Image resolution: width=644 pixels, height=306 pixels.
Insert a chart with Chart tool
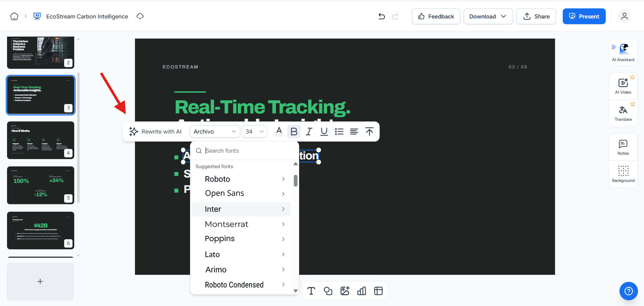click(362, 291)
